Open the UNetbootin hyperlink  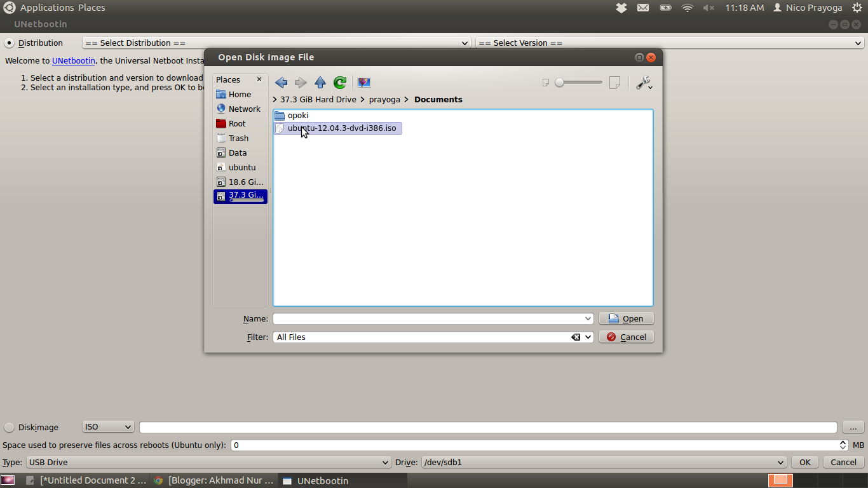[74, 61]
